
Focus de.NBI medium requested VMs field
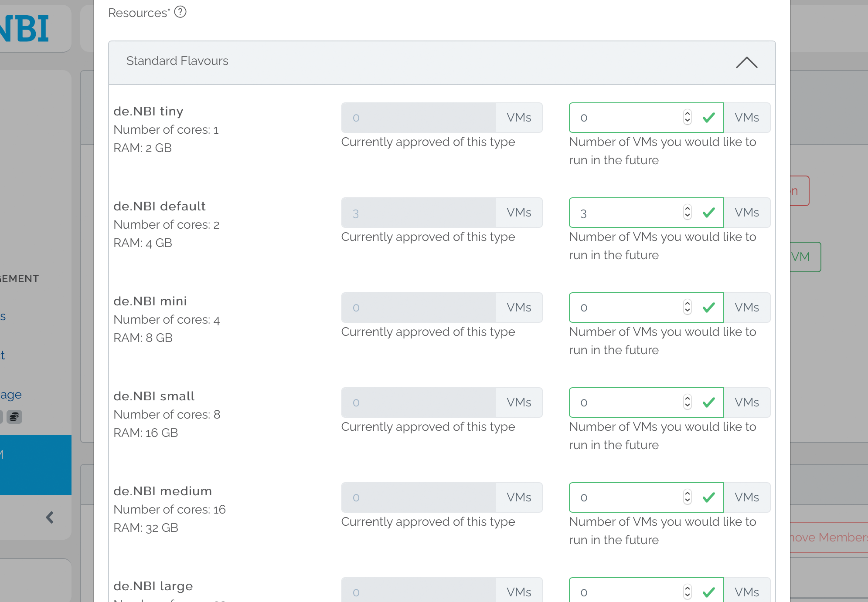pos(628,497)
